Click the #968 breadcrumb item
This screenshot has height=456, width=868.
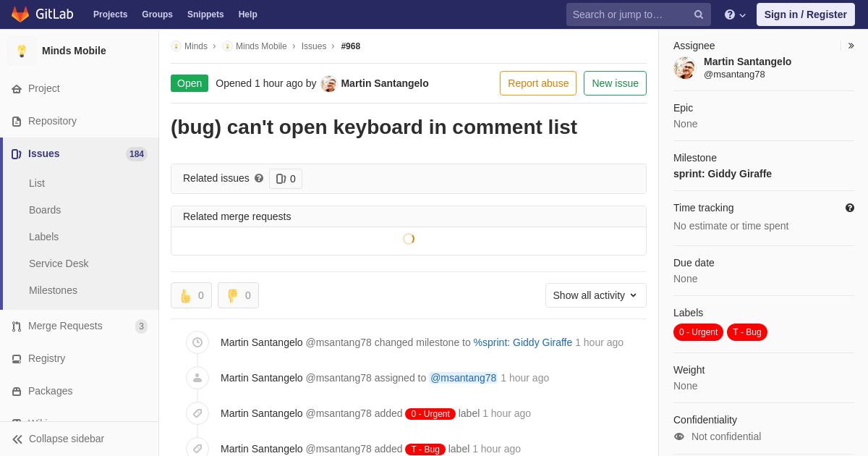point(351,46)
